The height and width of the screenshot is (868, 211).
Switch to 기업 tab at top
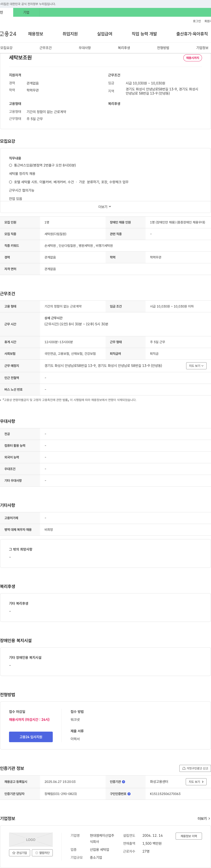pyautogui.click(x=26, y=13)
